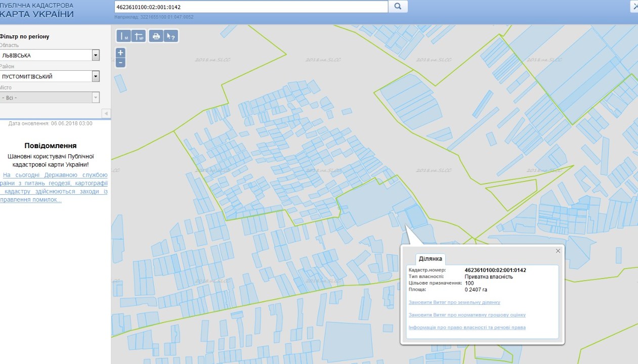Zoom out the map with minus button
The width and height of the screenshot is (638, 364).
tap(120, 63)
